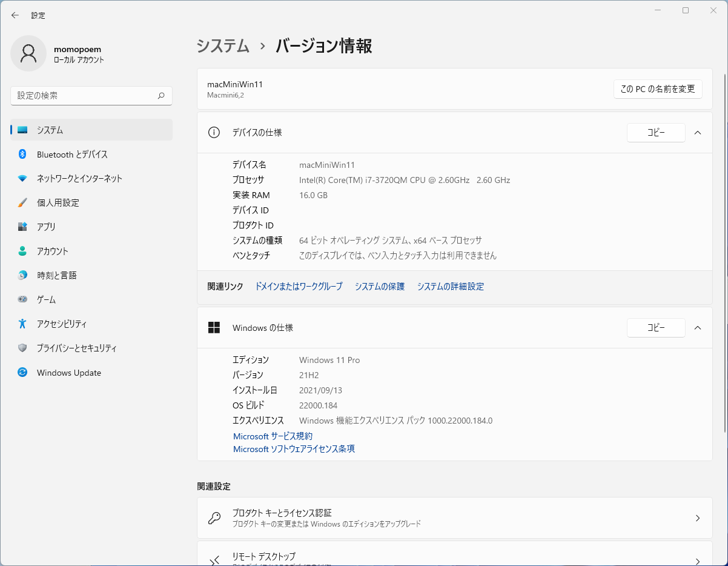
Task: Open プロダクト キーとライセンス認証 row
Action: click(x=454, y=518)
